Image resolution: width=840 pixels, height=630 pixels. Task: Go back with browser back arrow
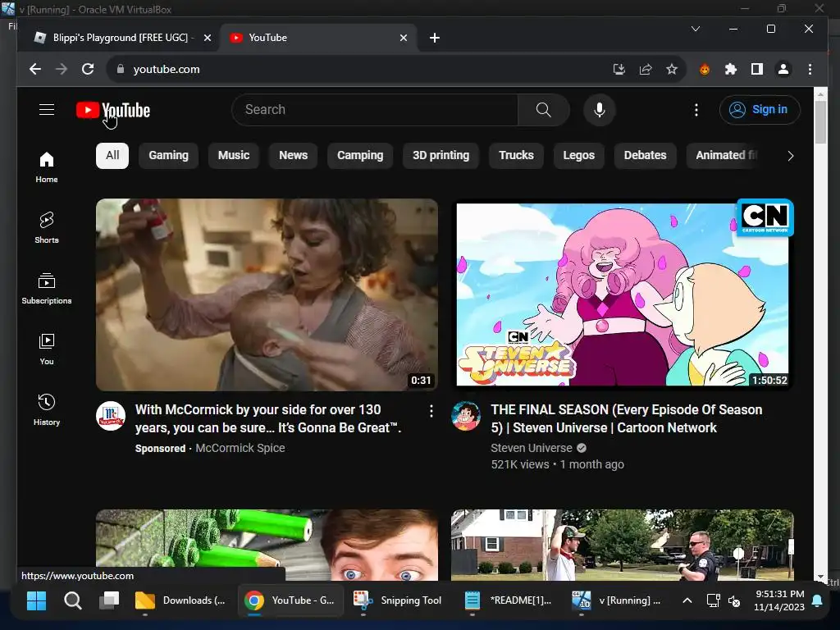pyautogui.click(x=35, y=69)
